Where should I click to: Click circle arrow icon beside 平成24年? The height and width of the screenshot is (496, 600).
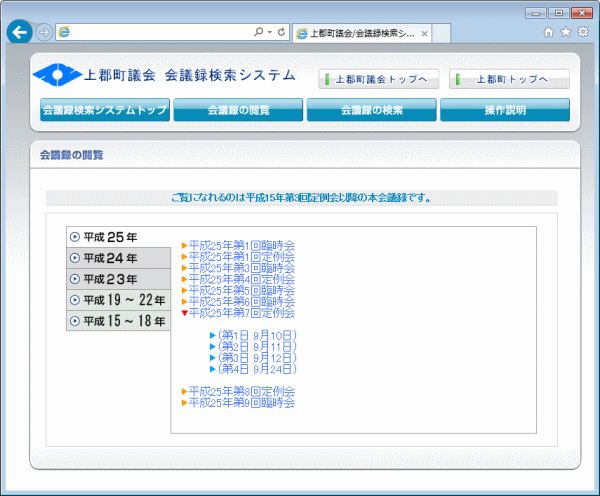[75, 258]
